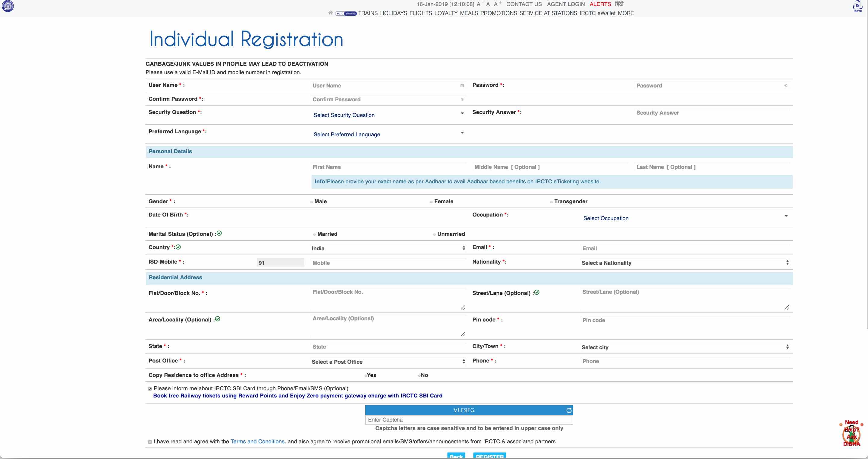
Task: Open MEALS menu
Action: (469, 13)
